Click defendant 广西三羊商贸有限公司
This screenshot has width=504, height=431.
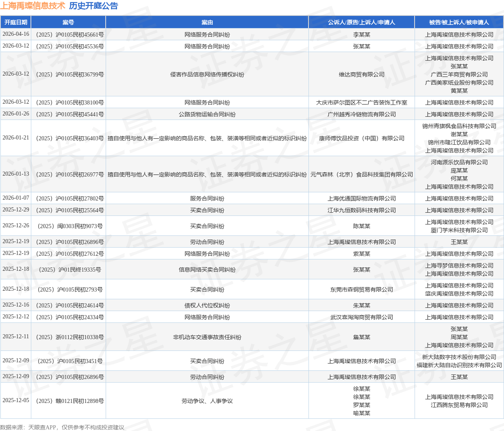coord(459,75)
